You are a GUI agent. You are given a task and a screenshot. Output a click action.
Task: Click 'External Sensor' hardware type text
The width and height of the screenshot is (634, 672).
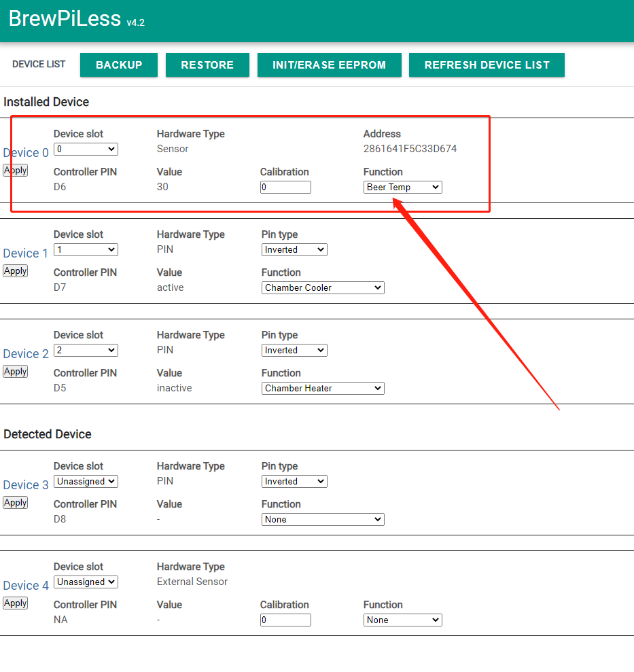click(192, 582)
